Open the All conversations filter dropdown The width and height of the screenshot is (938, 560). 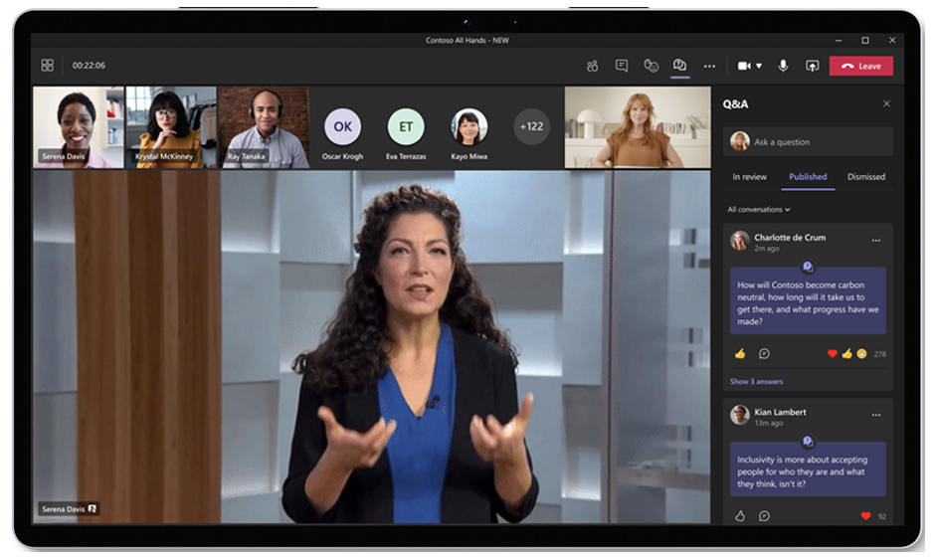[759, 210]
